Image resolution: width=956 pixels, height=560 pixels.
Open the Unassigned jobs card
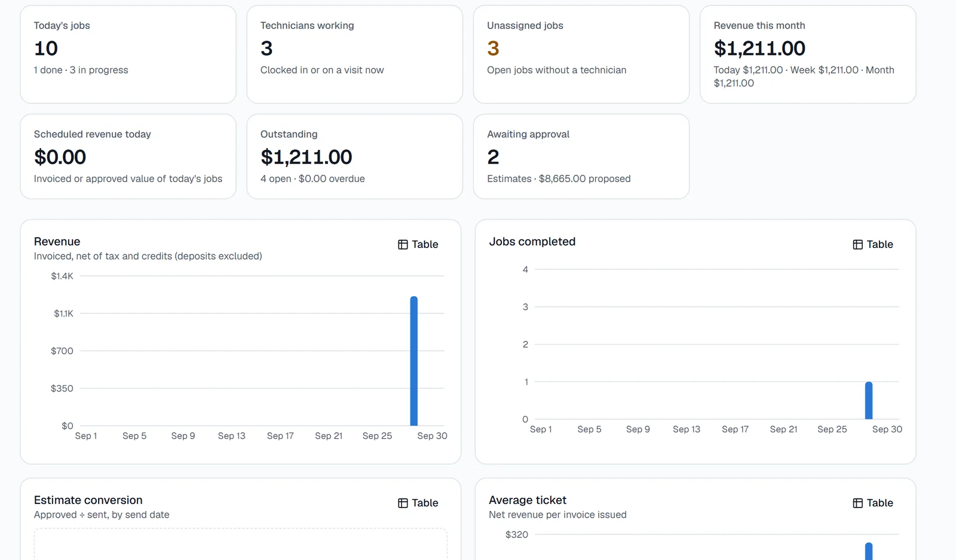[581, 54]
